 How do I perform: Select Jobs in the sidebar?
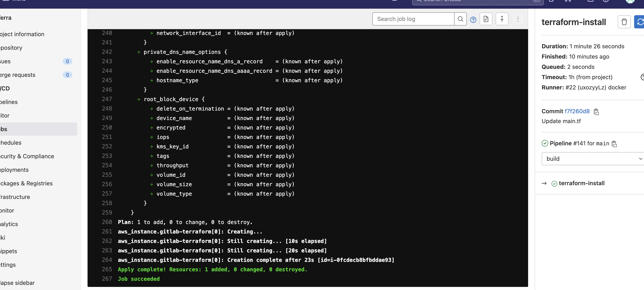point(3,129)
